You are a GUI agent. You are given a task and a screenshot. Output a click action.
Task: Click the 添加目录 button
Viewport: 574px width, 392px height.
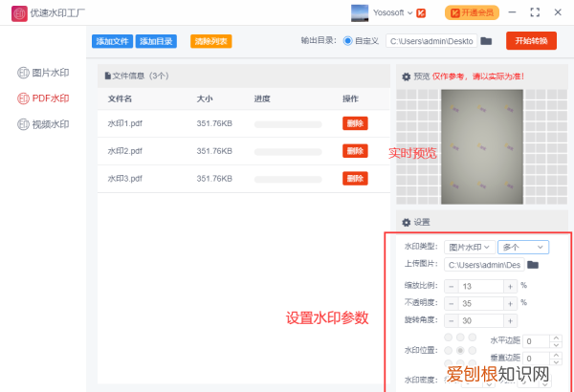(156, 41)
